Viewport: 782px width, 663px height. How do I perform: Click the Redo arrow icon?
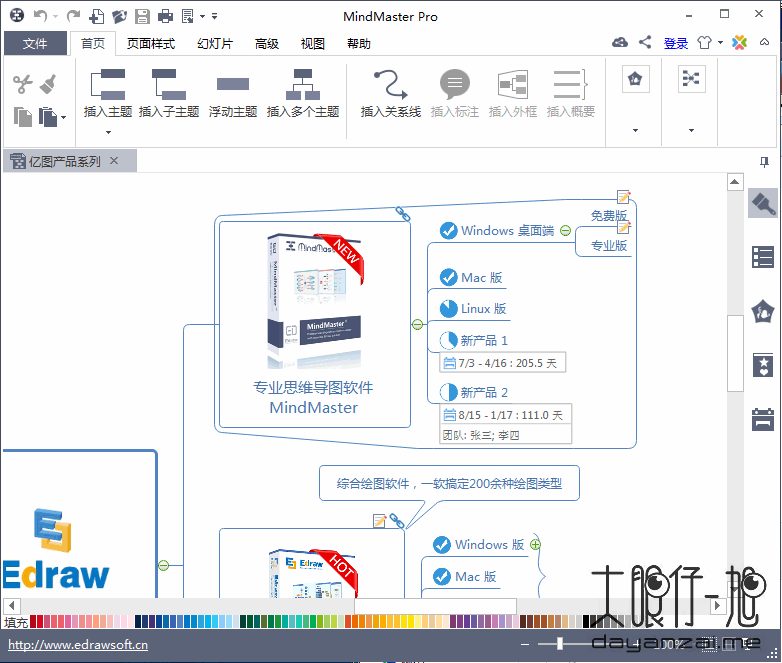(x=73, y=15)
